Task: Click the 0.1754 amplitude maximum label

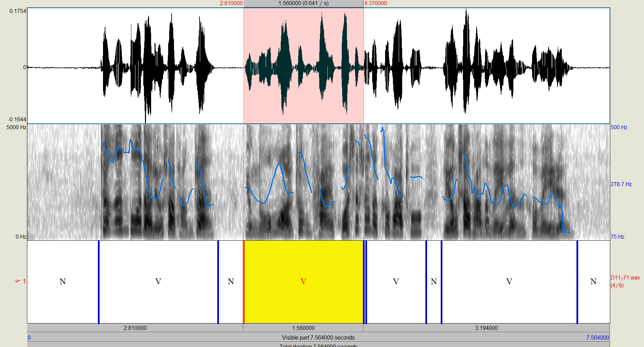Action: [x=18, y=11]
